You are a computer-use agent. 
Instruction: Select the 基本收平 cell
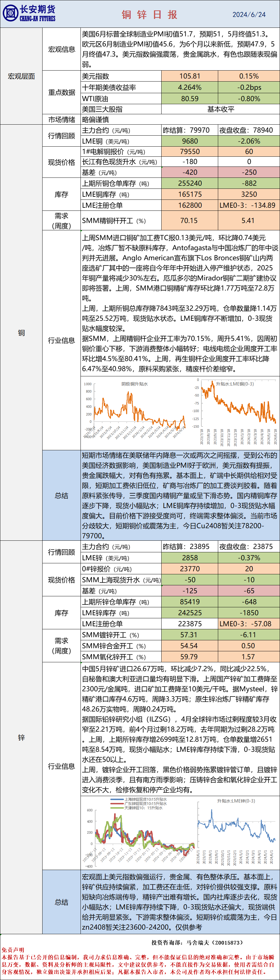click(221, 109)
